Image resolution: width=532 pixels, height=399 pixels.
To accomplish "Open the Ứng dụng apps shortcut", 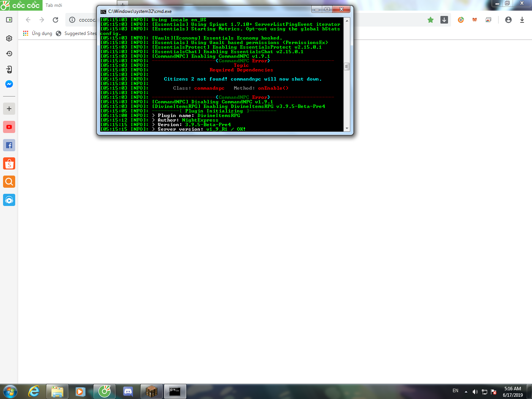I will (x=38, y=33).
